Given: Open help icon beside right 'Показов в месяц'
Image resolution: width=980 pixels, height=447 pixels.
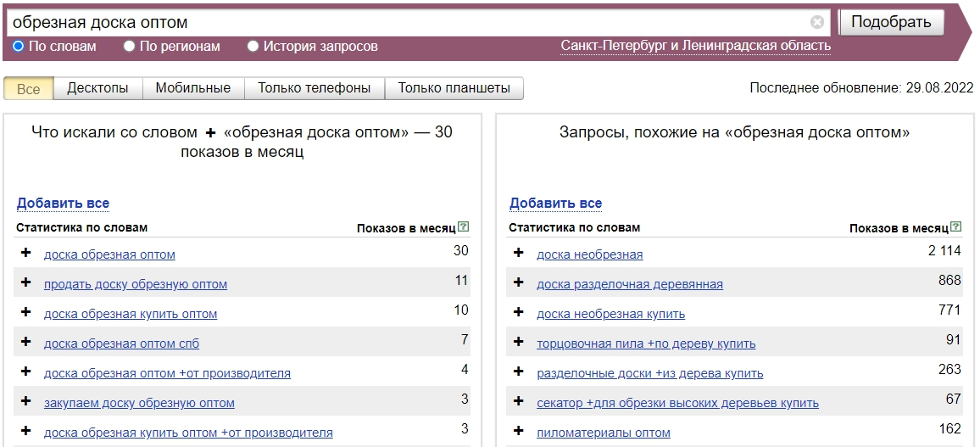Looking at the screenshot, I should pyautogui.click(x=956, y=227).
